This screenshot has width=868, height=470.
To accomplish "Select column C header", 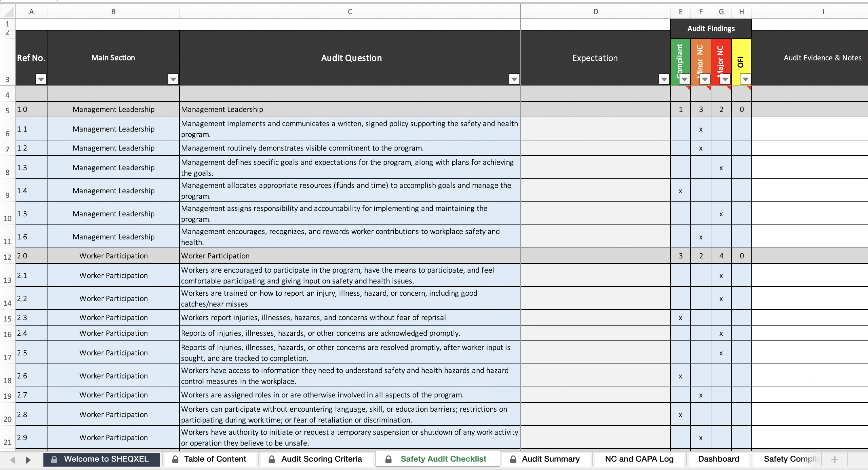I will click(x=350, y=12).
